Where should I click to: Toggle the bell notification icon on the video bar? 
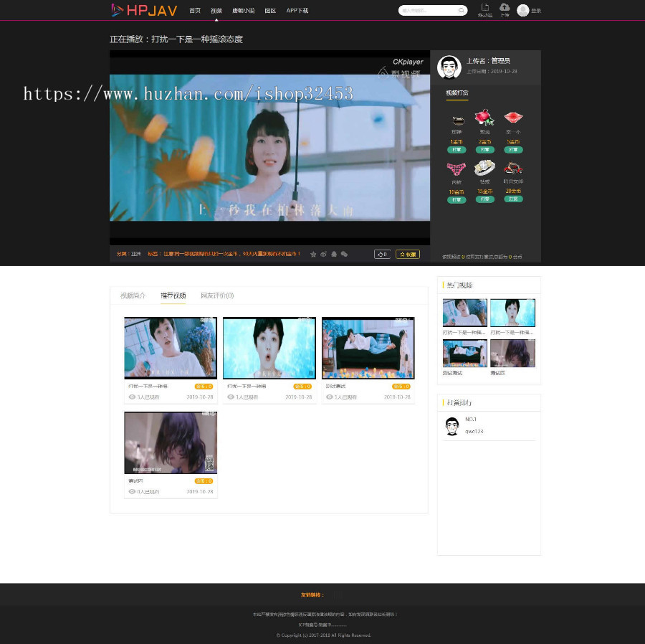333,253
